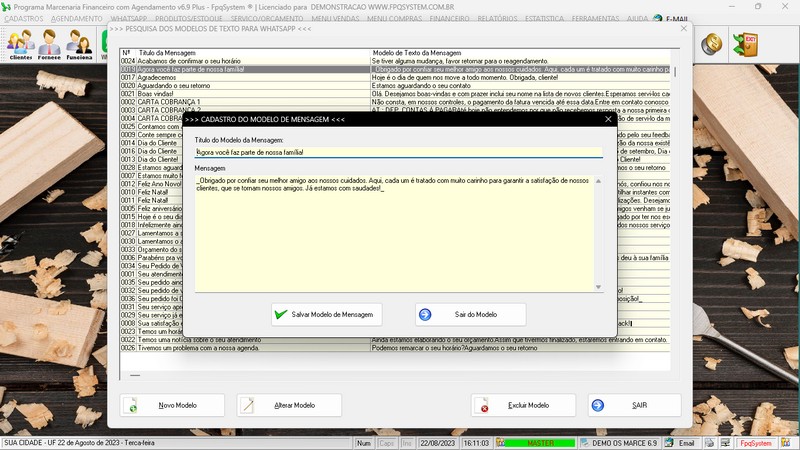Select row 0024 Acabamos de confirmar o seu horário
This screenshot has height=450, width=800.
tap(395, 61)
